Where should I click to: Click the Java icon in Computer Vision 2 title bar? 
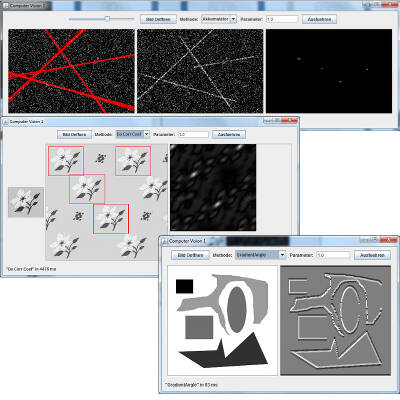(x=5, y=122)
